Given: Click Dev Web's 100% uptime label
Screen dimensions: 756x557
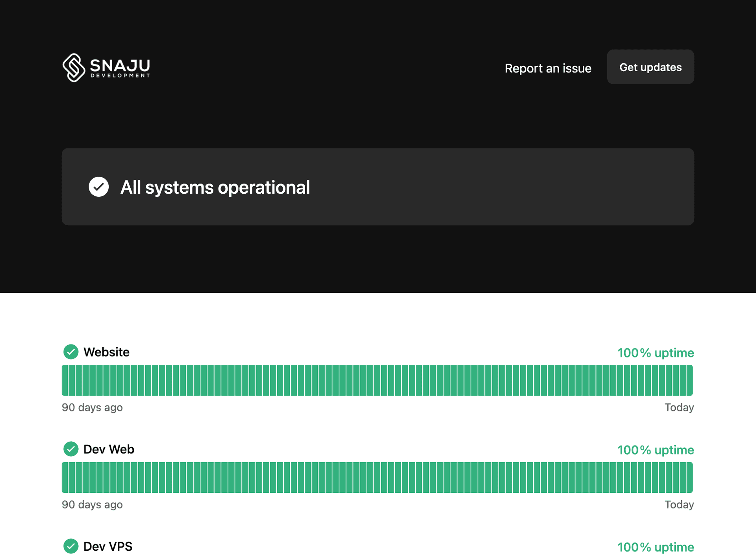Looking at the screenshot, I should pos(656,450).
